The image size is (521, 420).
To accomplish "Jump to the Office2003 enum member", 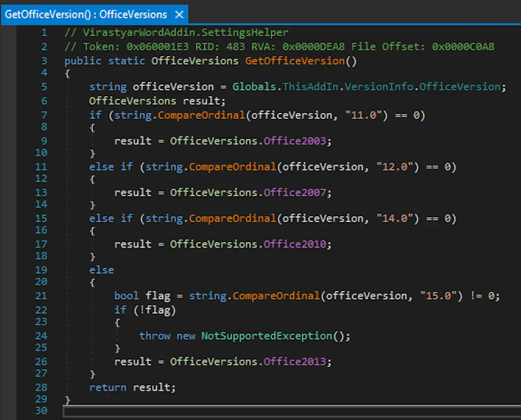I will tap(295, 141).
